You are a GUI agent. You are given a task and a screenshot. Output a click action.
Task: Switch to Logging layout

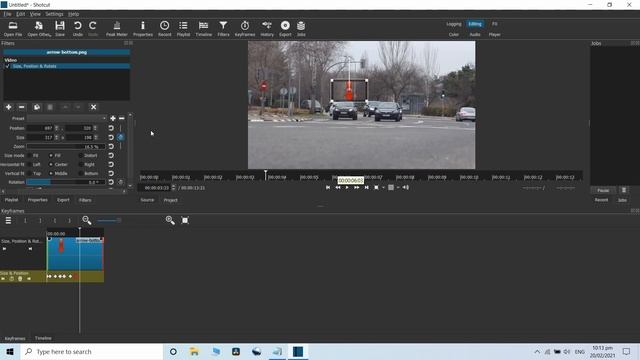click(453, 24)
